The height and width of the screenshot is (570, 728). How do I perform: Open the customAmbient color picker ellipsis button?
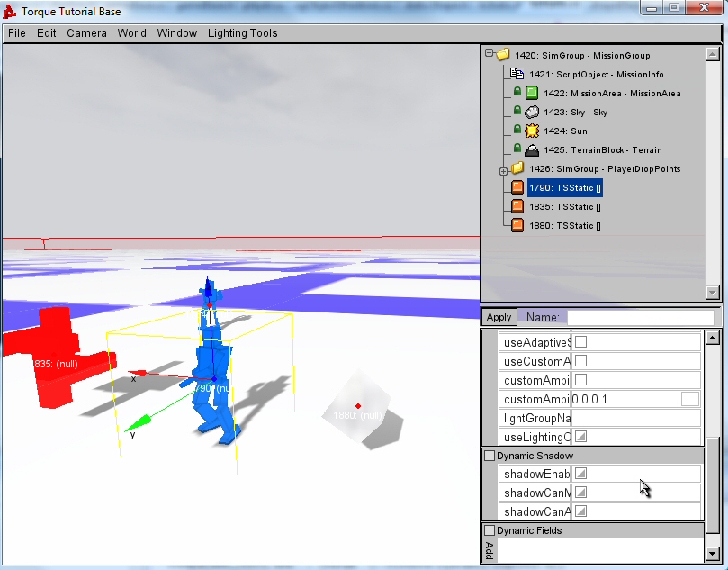click(690, 399)
